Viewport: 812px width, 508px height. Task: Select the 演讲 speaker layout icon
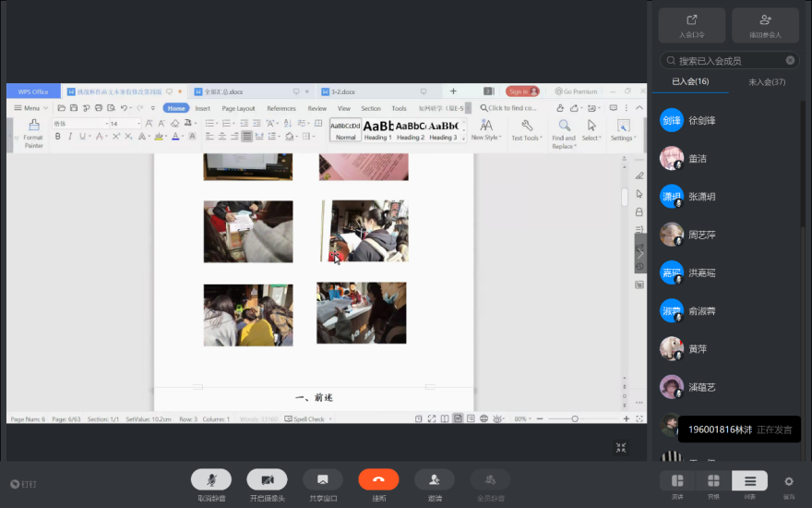(677, 481)
